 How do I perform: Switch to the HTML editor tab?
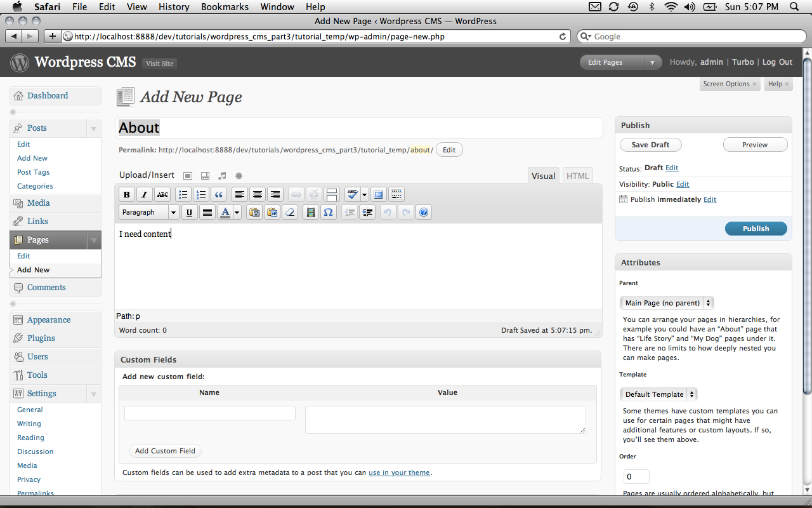[577, 176]
